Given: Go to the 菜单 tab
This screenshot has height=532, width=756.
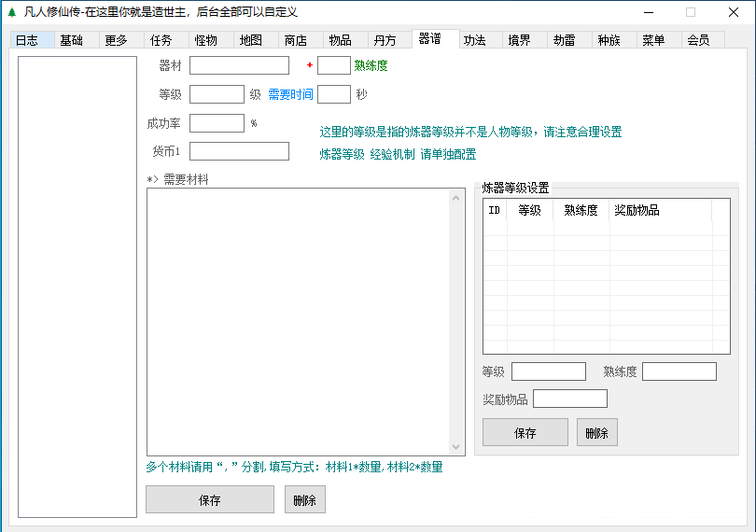Looking at the screenshot, I should click(x=660, y=40).
